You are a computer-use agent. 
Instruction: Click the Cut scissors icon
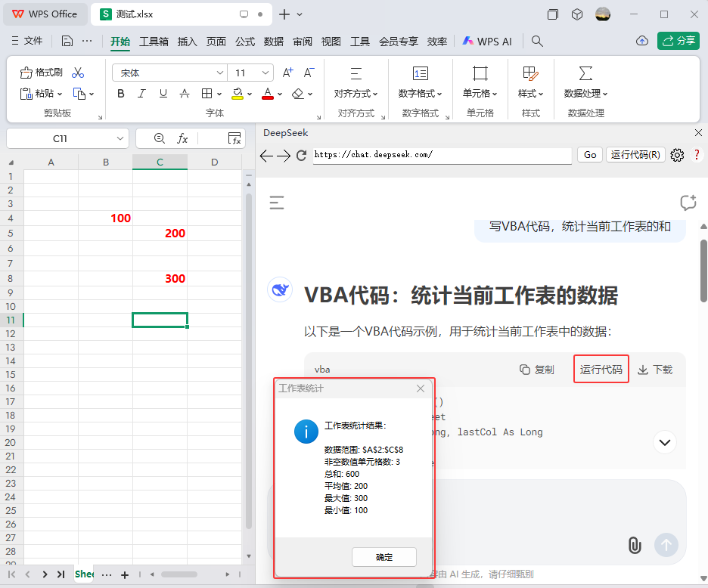coord(78,73)
